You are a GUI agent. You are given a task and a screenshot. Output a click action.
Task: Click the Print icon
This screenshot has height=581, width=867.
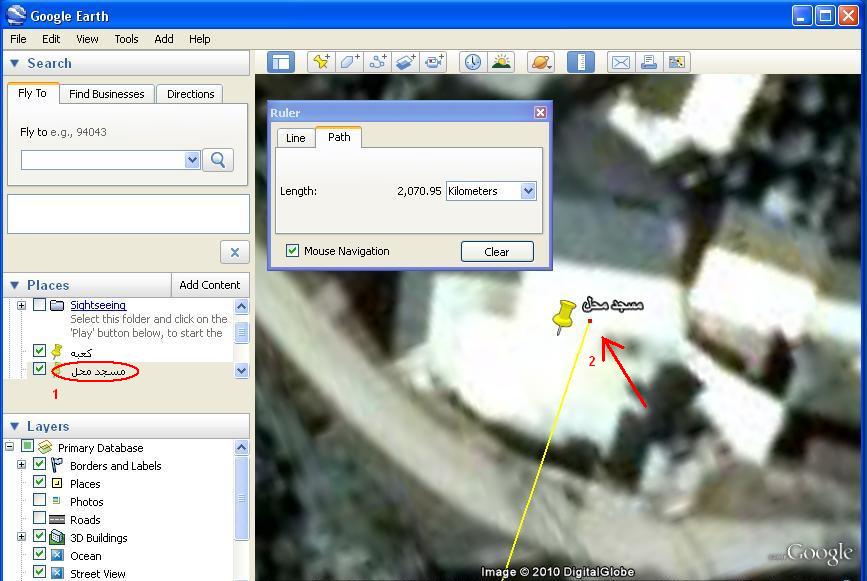649,62
